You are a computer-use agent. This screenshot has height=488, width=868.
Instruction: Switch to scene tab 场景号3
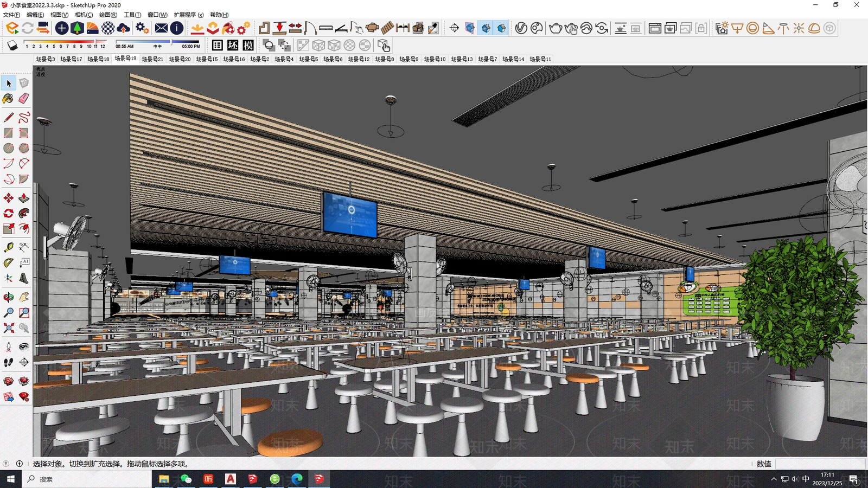(45, 59)
